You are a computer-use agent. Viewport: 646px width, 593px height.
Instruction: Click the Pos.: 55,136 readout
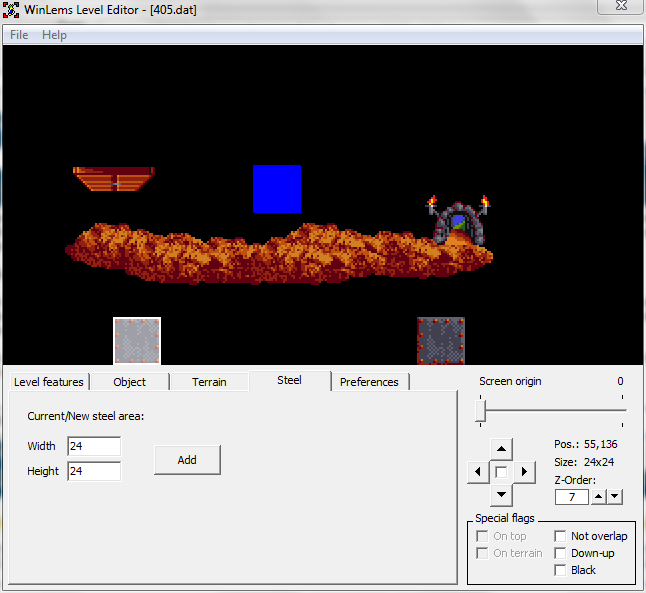pos(585,444)
